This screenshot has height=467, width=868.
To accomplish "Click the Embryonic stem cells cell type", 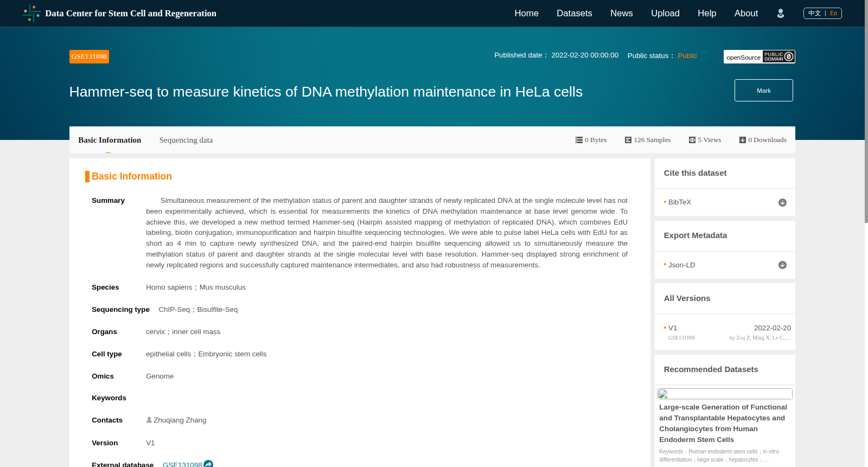I will point(232,354).
